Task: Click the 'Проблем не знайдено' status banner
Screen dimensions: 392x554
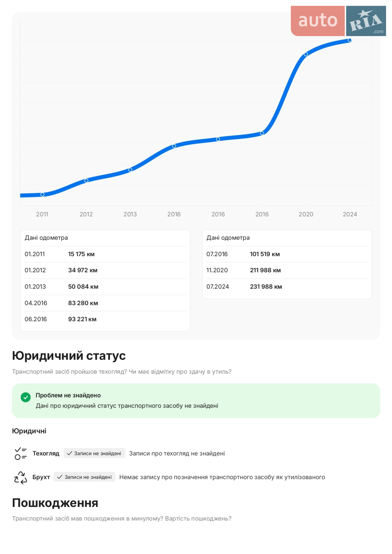Action: pos(196,400)
